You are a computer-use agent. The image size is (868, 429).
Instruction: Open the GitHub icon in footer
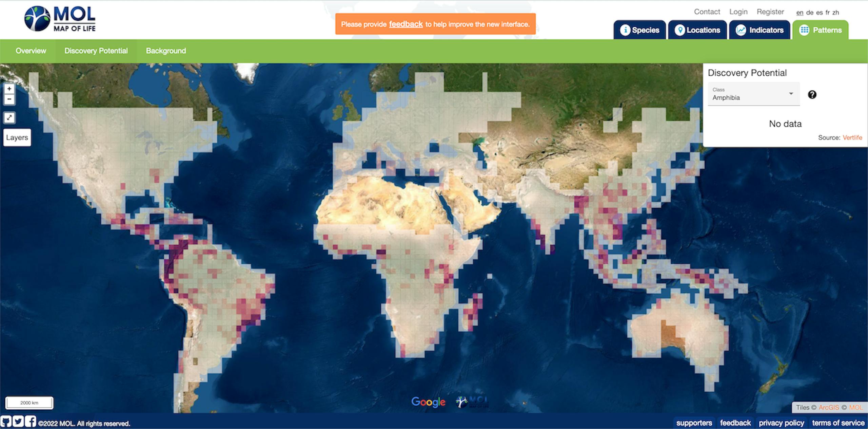(x=6, y=422)
